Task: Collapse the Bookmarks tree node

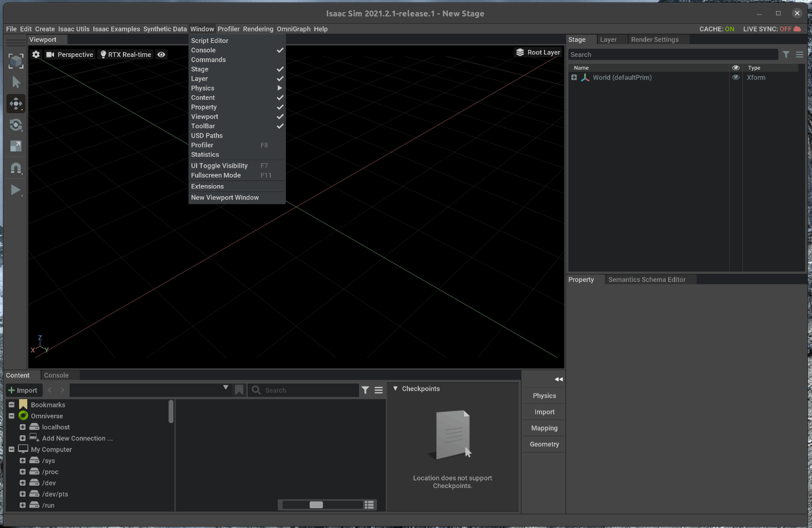Action: tap(12, 404)
